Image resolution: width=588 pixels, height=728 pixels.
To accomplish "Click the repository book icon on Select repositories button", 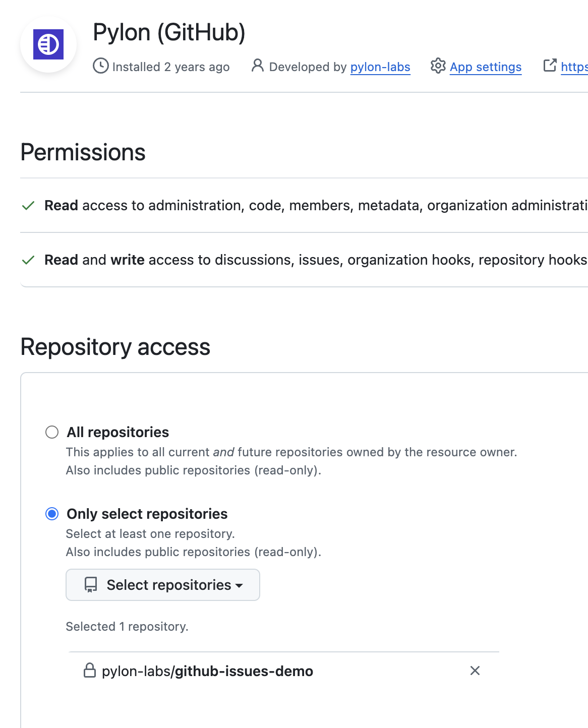I will point(91,585).
